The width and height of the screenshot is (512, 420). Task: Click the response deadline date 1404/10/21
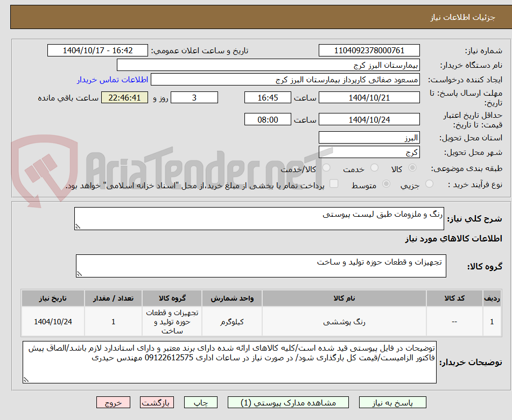[x=369, y=97]
